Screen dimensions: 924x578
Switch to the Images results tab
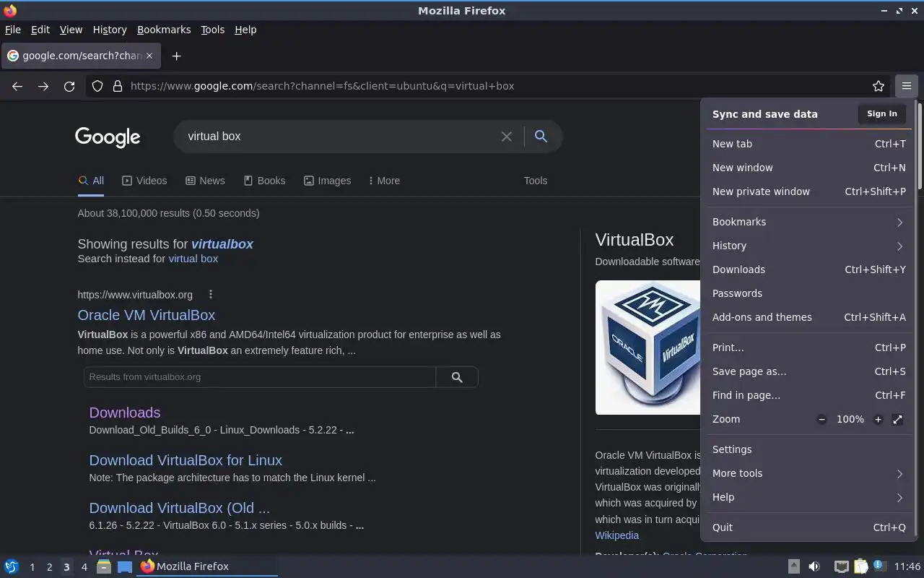click(327, 181)
